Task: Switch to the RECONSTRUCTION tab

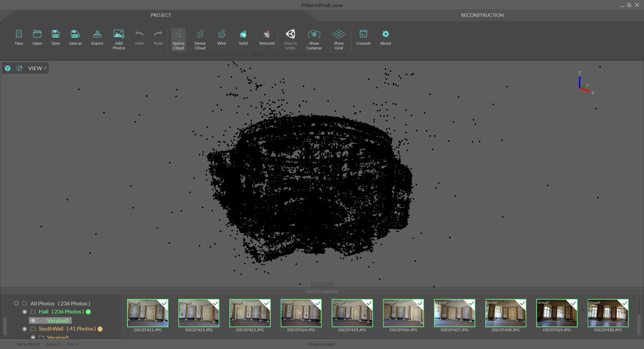Action: [482, 15]
